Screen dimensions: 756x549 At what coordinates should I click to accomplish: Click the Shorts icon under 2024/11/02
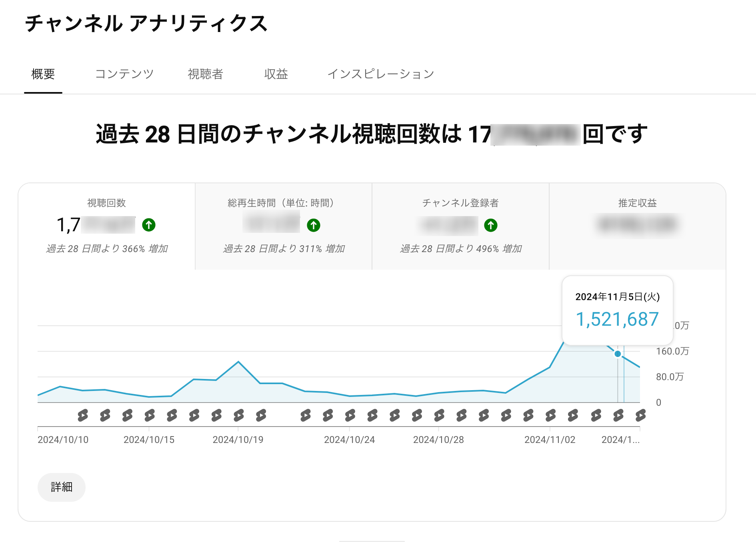click(551, 416)
